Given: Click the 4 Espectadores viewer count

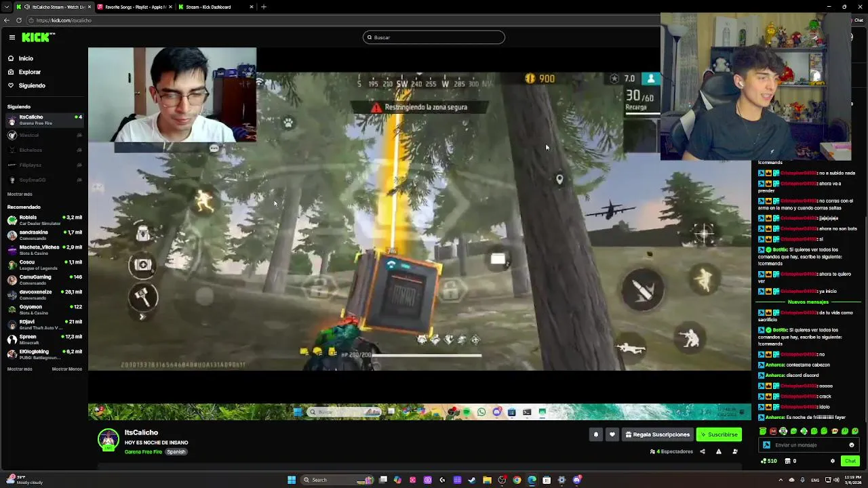Looking at the screenshot, I should pyautogui.click(x=671, y=451).
